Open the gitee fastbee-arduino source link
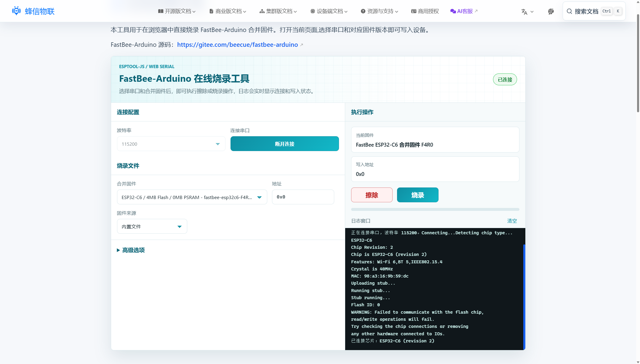Viewport: 640px width, 364px height. pyautogui.click(x=238, y=45)
